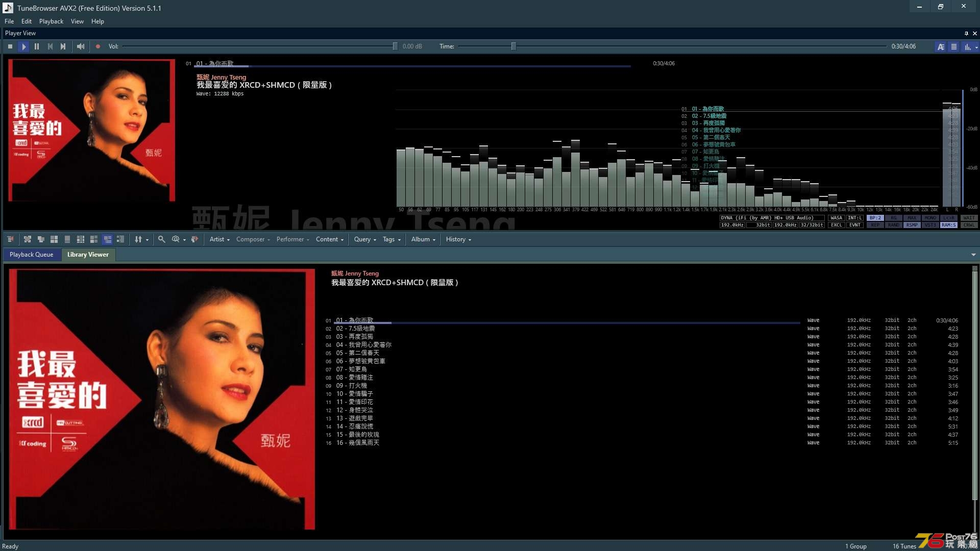Screen dimensions: 980x551
Task: Toggle the RG replay gain indicator
Action: coord(894,218)
